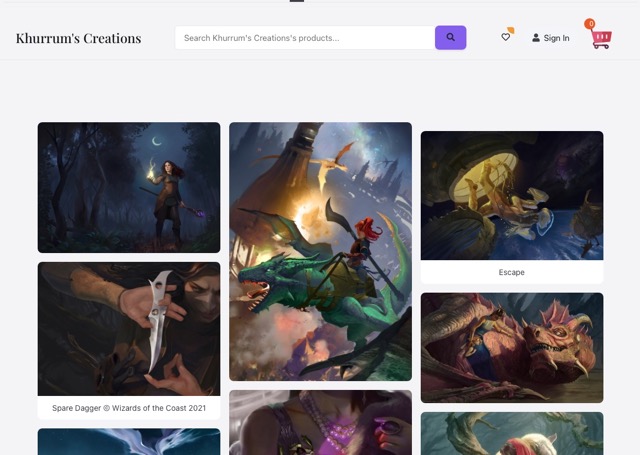Open the green dragon rider artwork
Image resolution: width=640 pixels, height=455 pixels.
tap(320, 251)
